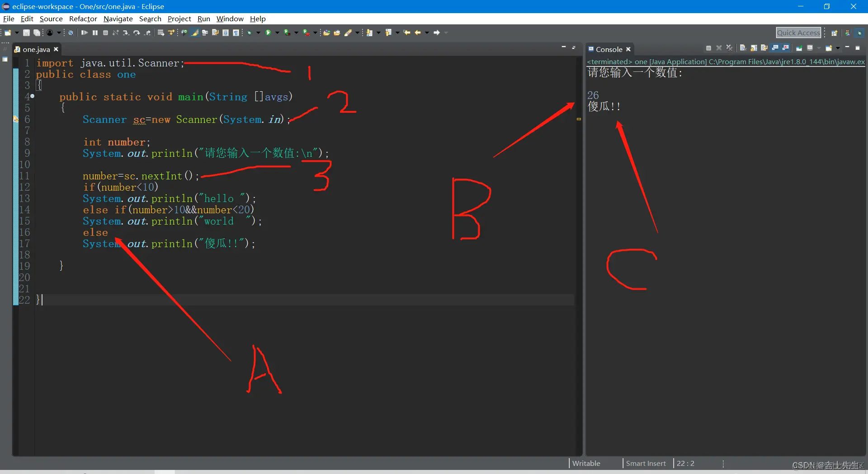The image size is (868, 474).
Task: Click the Step Over icon
Action: [136, 33]
